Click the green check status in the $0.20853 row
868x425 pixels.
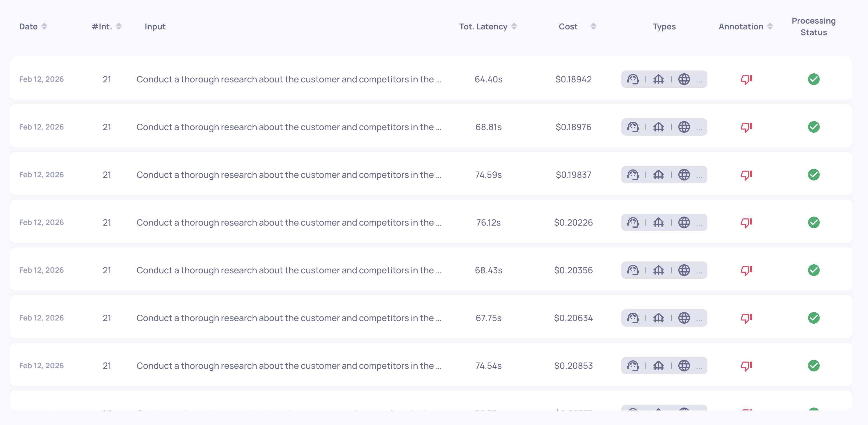point(813,366)
